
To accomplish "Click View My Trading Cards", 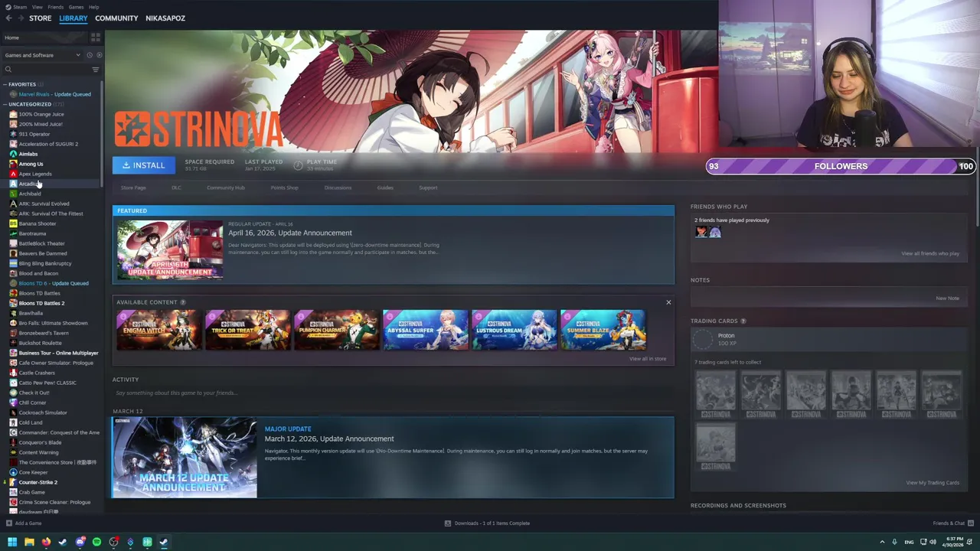I will pos(933,483).
